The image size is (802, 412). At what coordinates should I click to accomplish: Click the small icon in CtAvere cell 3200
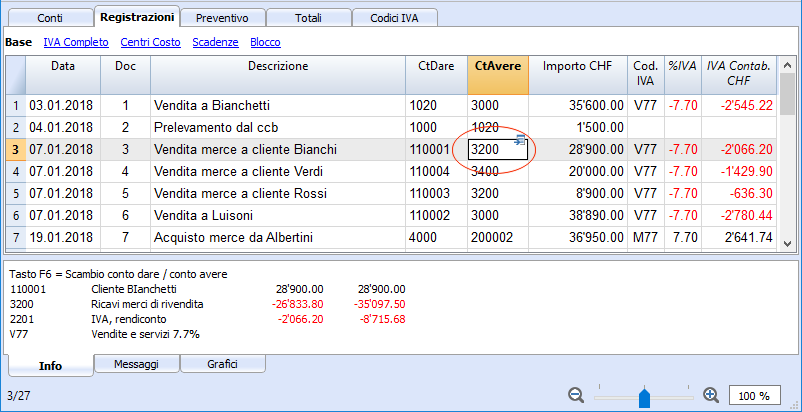click(x=520, y=142)
